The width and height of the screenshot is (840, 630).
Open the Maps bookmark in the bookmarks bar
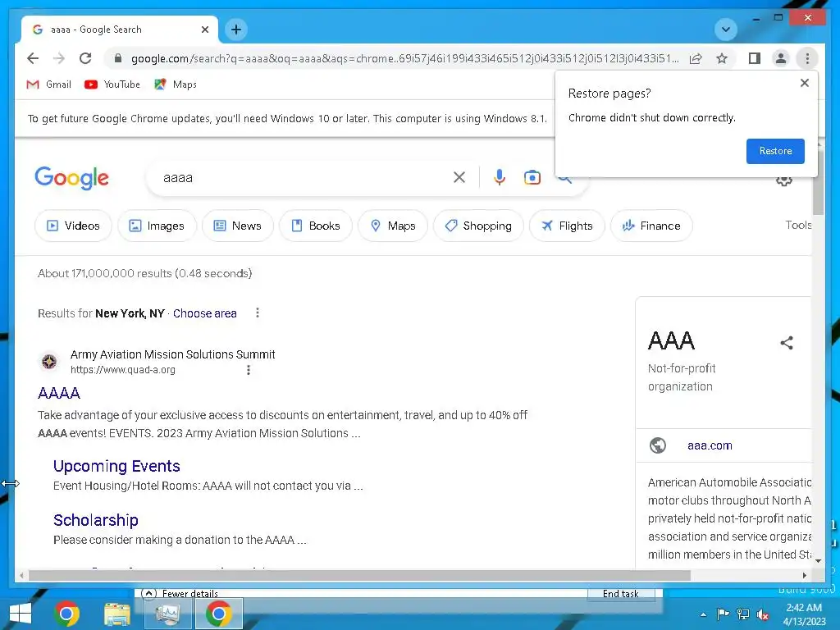(176, 84)
